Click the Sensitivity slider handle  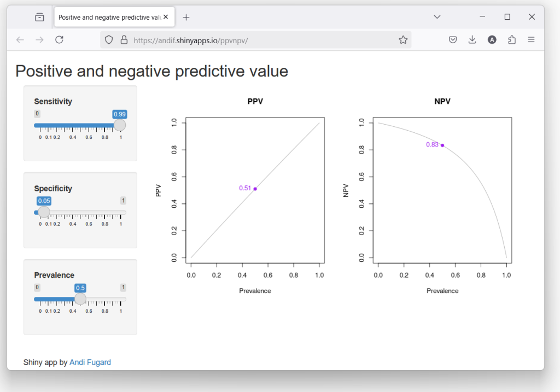click(120, 125)
